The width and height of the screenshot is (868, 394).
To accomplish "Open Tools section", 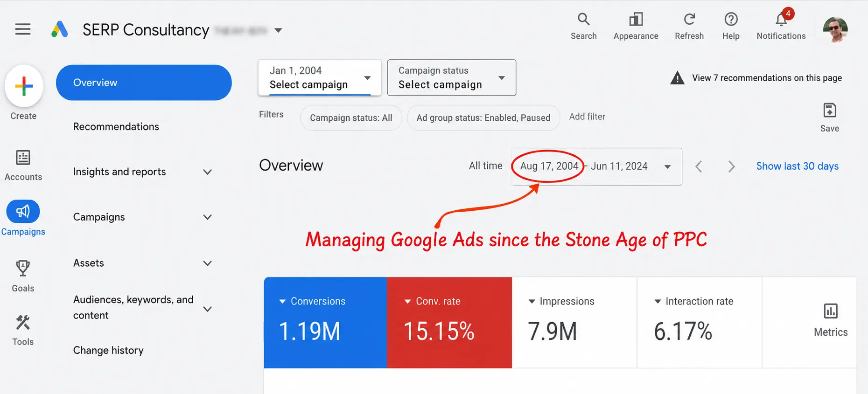I will pyautogui.click(x=23, y=330).
